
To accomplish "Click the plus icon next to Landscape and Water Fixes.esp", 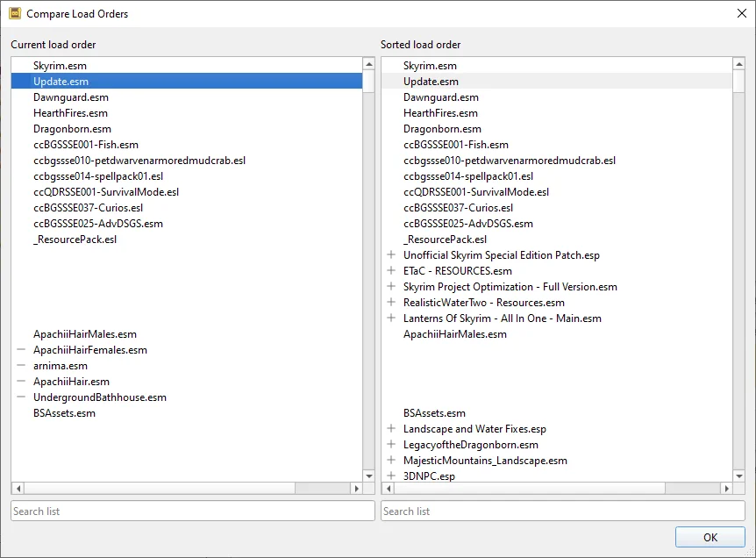I will (391, 428).
